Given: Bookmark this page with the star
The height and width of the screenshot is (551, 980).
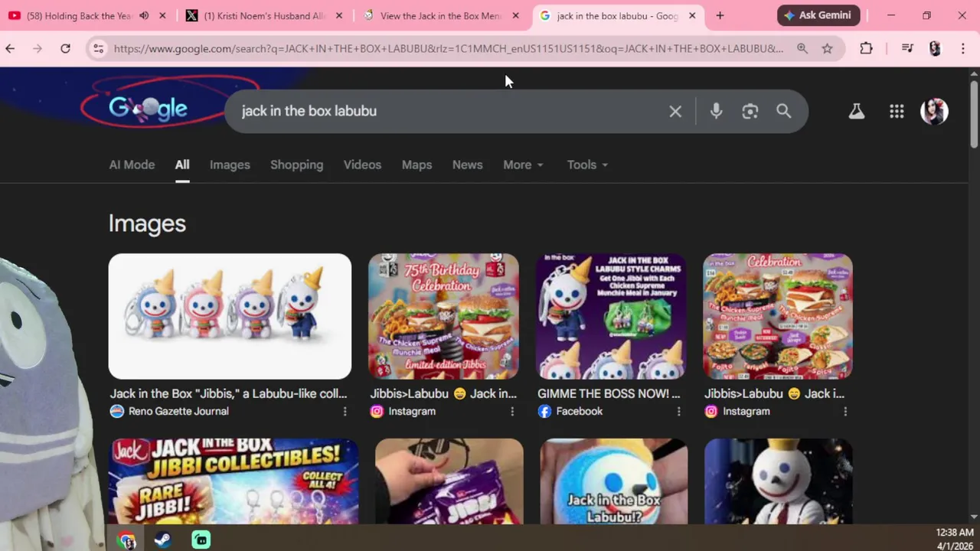Looking at the screenshot, I should point(827,48).
